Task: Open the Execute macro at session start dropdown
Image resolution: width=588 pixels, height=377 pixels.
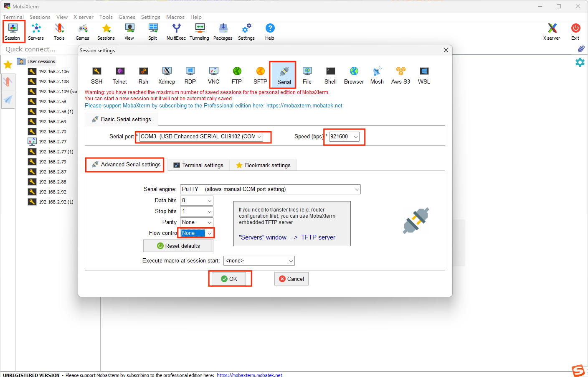Action: point(259,261)
